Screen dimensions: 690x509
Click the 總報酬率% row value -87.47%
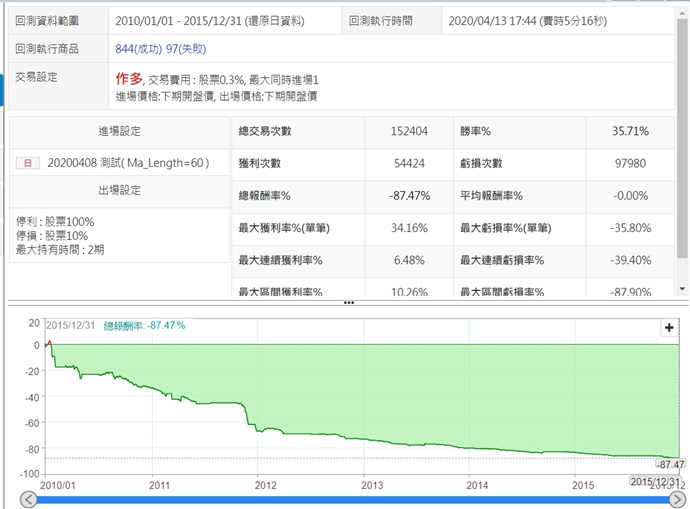click(407, 195)
